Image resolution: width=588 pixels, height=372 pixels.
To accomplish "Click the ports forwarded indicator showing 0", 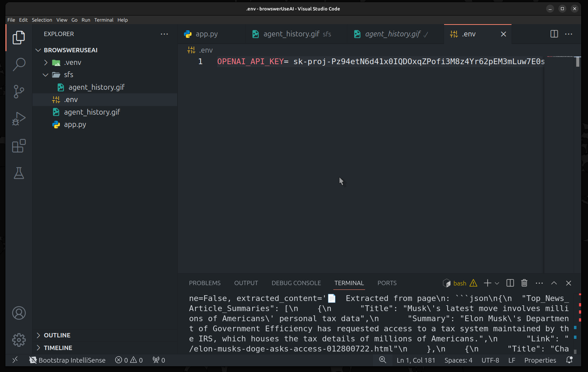I will (x=159, y=360).
